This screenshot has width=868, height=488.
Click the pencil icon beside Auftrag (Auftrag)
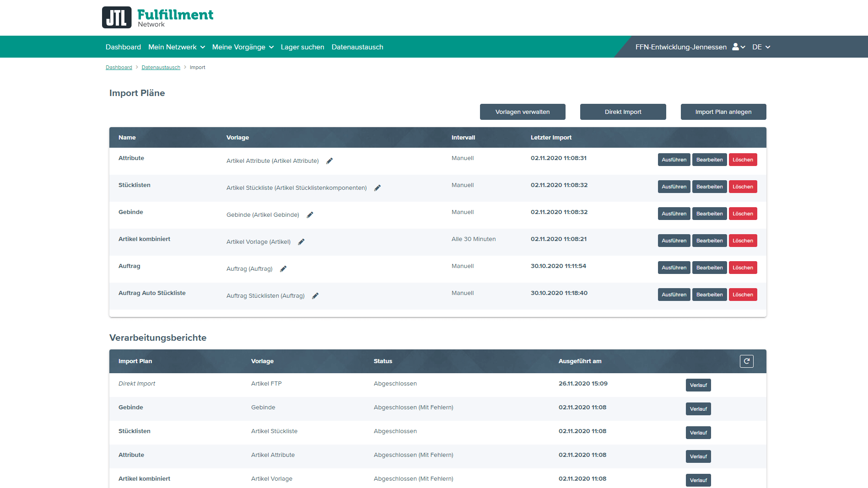pyautogui.click(x=283, y=269)
